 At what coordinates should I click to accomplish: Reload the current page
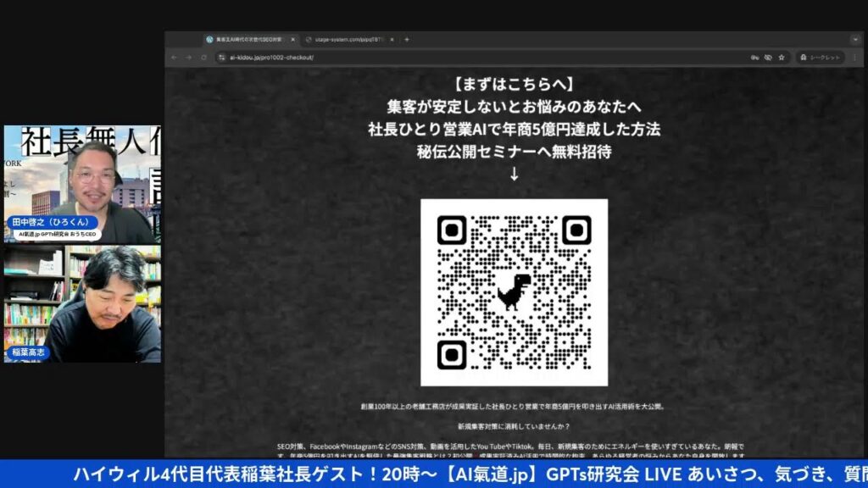point(203,58)
